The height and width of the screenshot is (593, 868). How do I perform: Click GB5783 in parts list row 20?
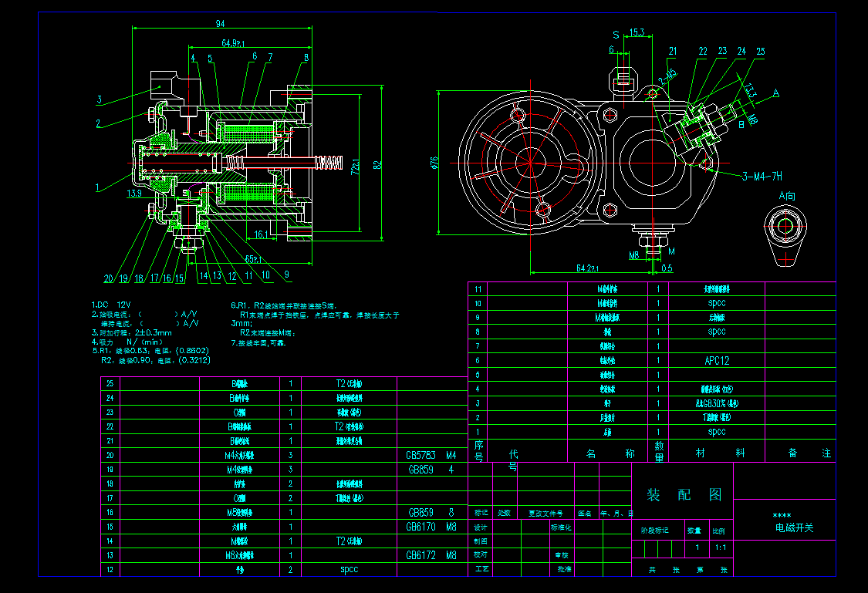420,455
